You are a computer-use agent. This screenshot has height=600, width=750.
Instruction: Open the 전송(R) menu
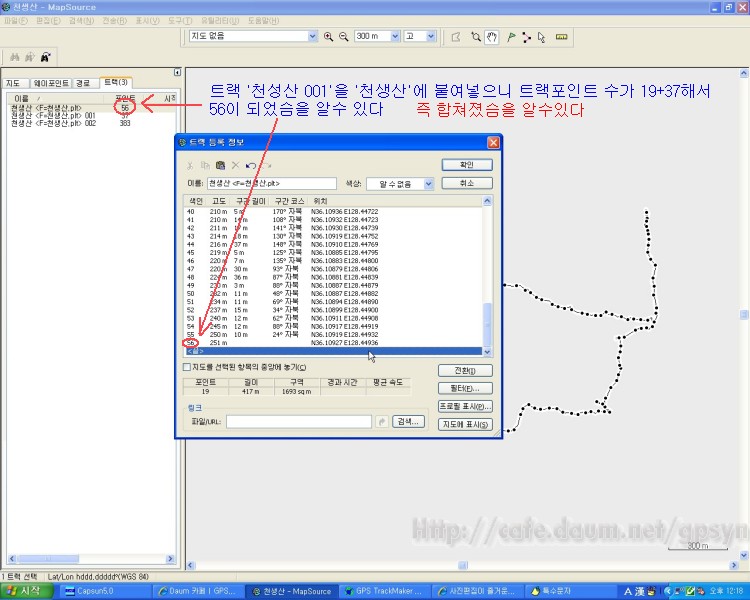click(x=114, y=21)
